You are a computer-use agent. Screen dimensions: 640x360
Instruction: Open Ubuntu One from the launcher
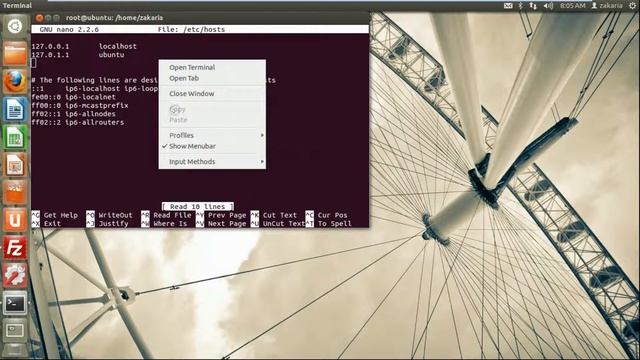(x=15, y=220)
